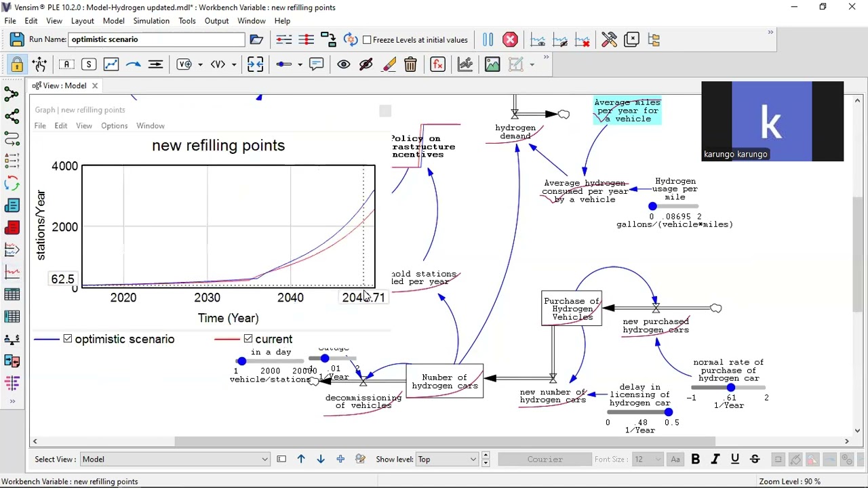
Task: Expand top-right toolbar overflow chevron
Action: click(x=770, y=33)
